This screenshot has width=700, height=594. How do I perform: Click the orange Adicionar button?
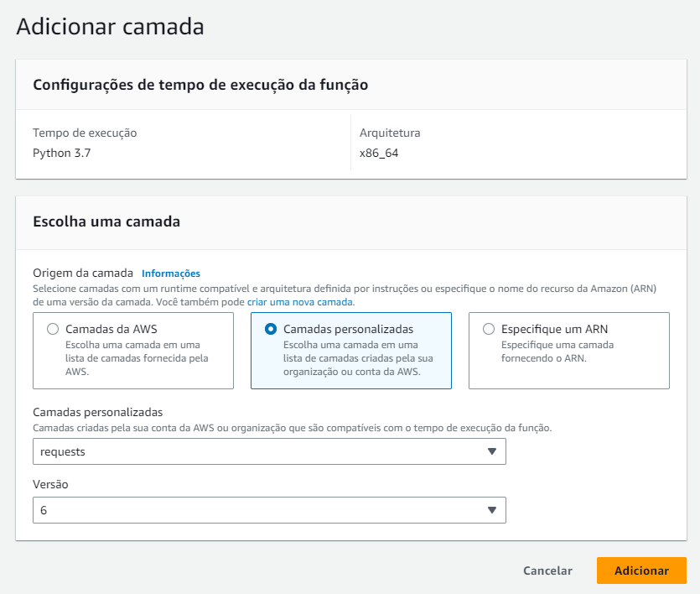point(641,571)
